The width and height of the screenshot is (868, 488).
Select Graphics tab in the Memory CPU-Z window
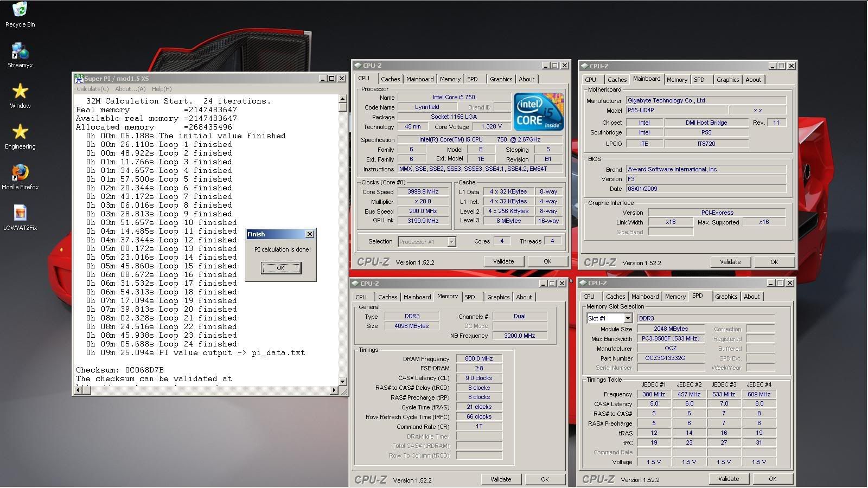tap(498, 297)
